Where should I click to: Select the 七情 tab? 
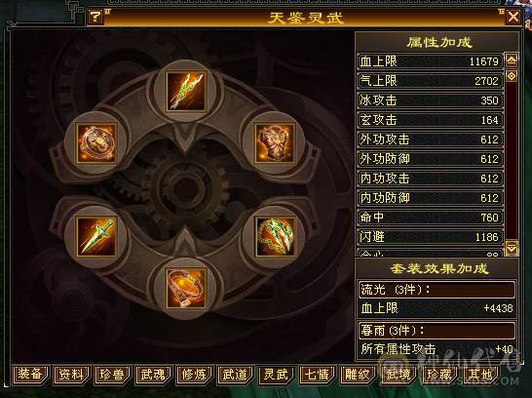(317, 375)
